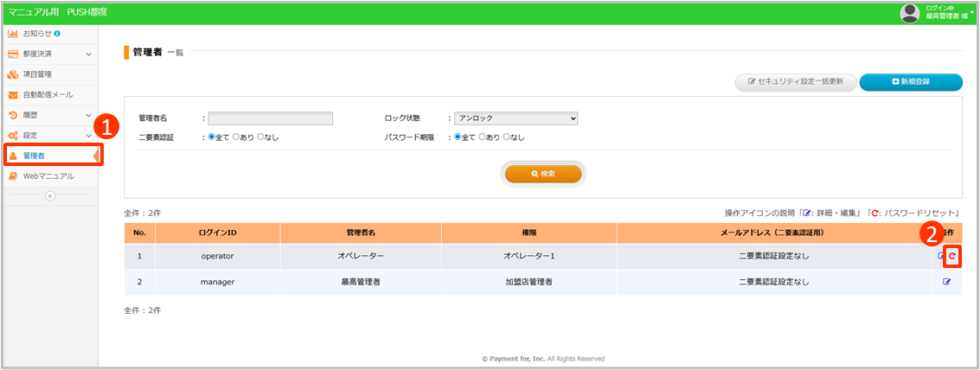Image resolution: width=980 pixels, height=370 pixels.
Task: Open the logged-in user dropdown arrow
Action: tap(972, 12)
